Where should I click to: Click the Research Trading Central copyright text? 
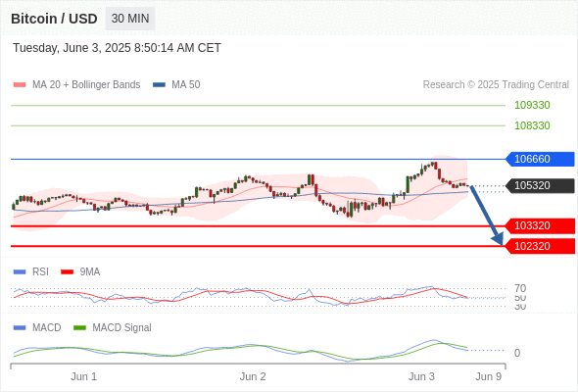pyautogui.click(x=496, y=85)
